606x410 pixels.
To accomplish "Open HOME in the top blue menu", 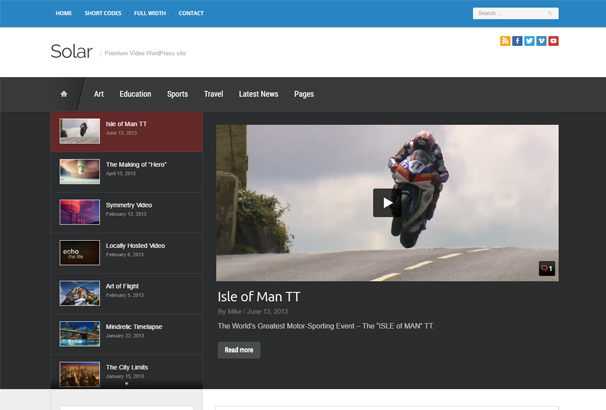I will pyautogui.click(x=63, y=13).
